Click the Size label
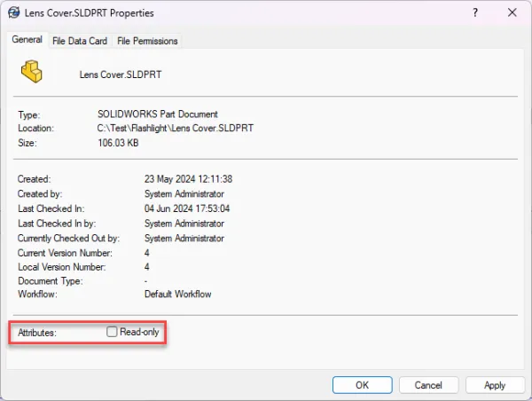 [27, 143]
